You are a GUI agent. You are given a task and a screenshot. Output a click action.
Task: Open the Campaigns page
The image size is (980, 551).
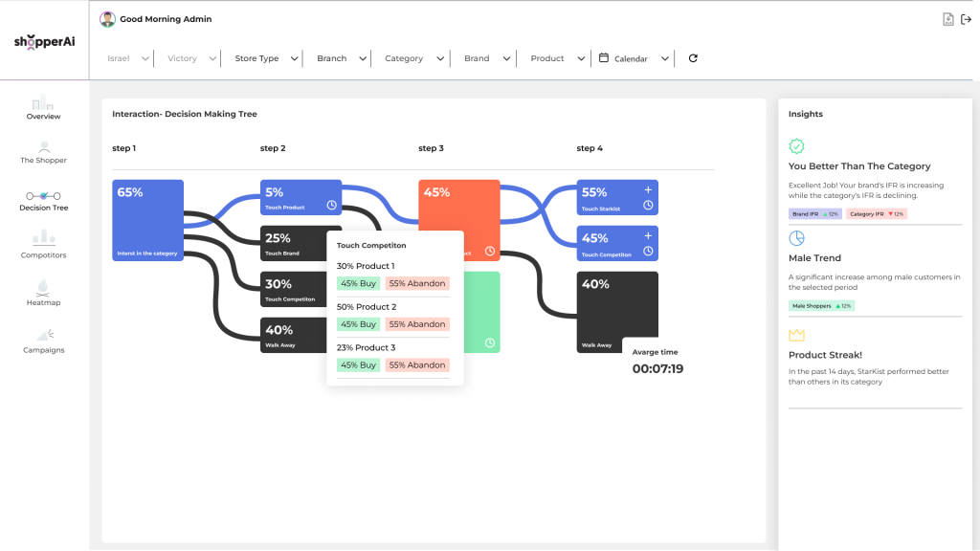click(44, 342)
